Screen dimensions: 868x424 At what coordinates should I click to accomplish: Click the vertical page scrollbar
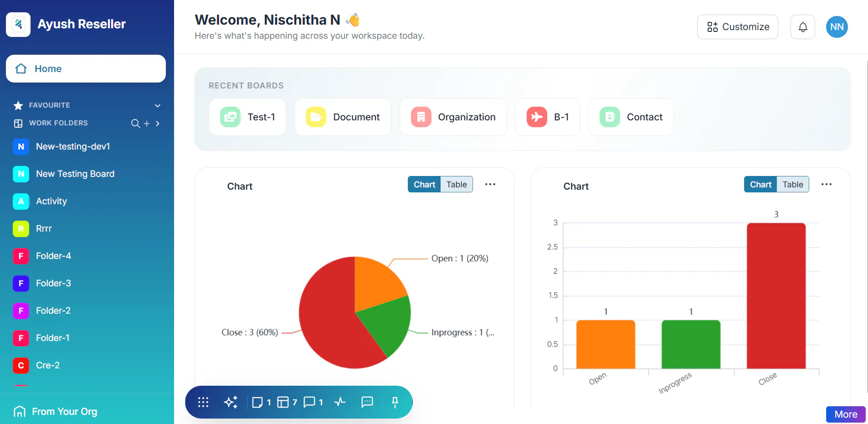coord(867,226)
